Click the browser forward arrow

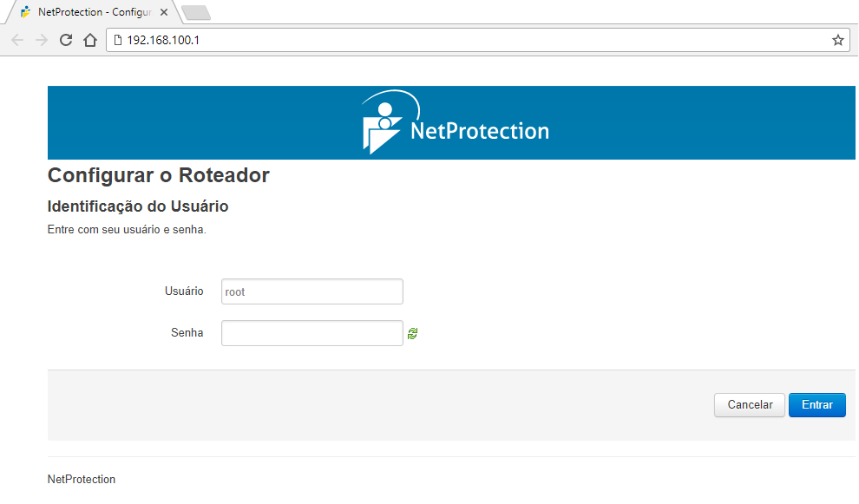42,40
